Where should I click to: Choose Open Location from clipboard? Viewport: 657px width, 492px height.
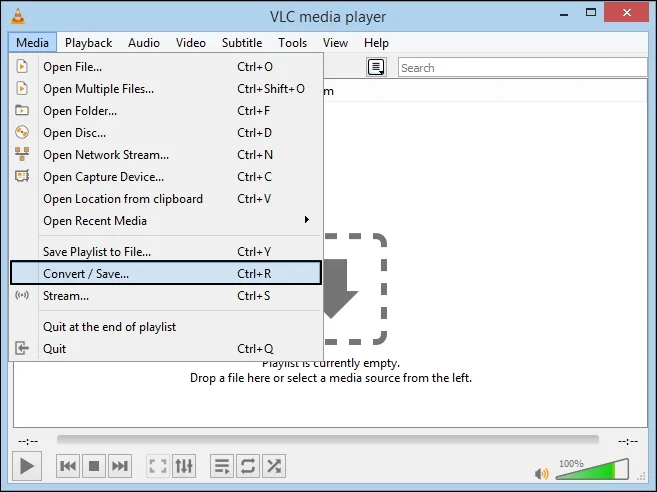tap(166, 199)
